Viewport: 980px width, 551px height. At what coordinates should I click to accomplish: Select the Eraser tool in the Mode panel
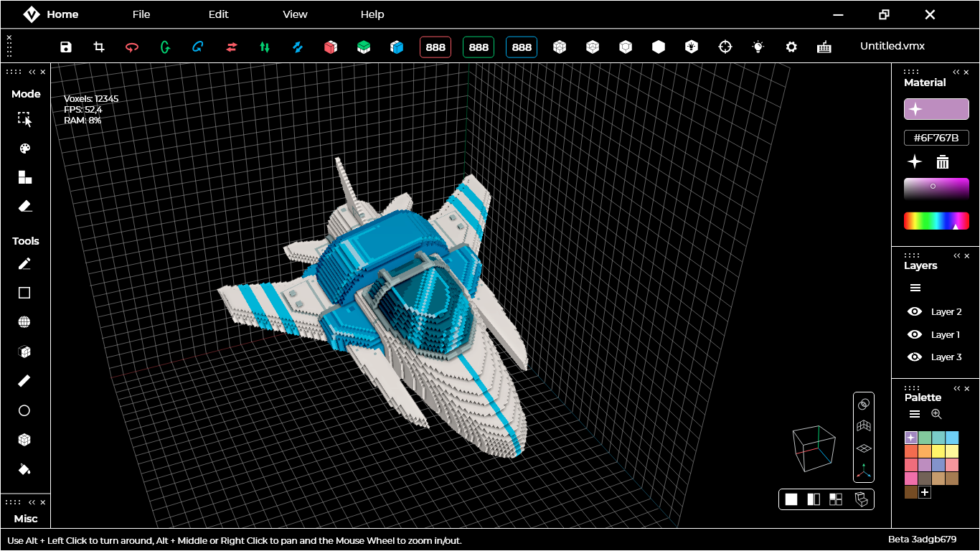(24, 206)
